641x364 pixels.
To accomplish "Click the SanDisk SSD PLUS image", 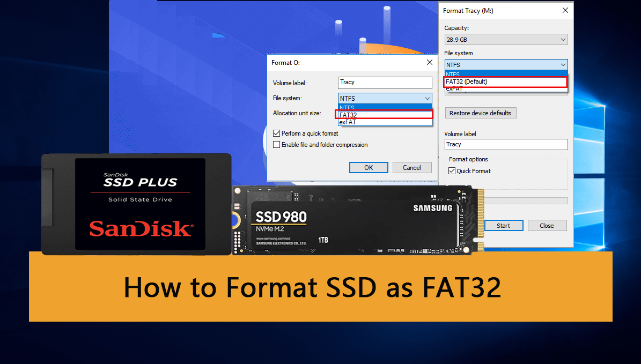I will click(x=137, y=204).
